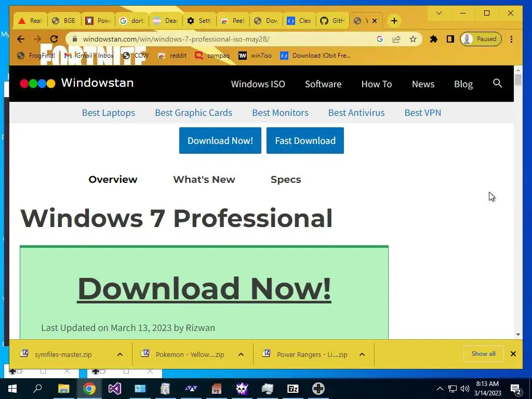This screenshot has height=399, width=532.
Task: Click the large green Download Now! link
Action: click(x=204, y=288)
